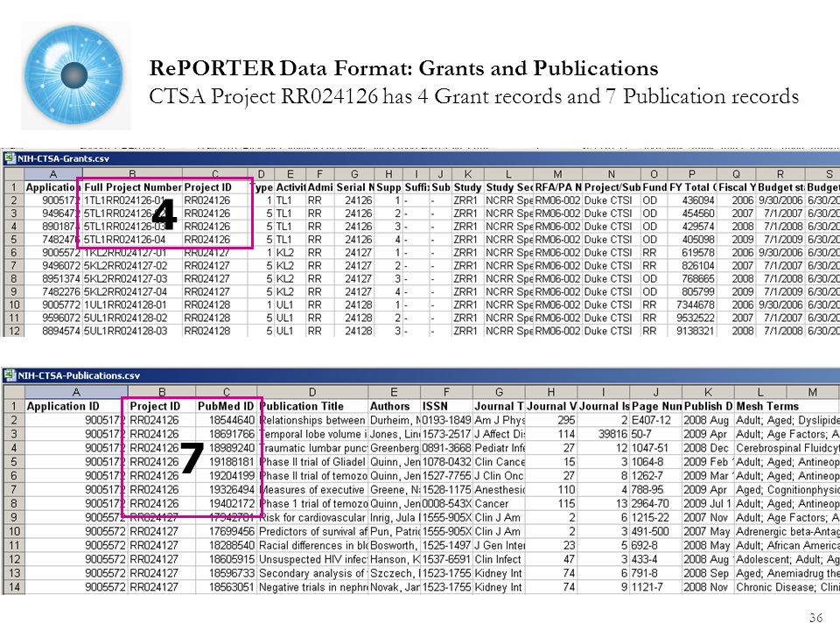
Task: Click ISSN cell 1525-1497
Action: tap(446, 545)
